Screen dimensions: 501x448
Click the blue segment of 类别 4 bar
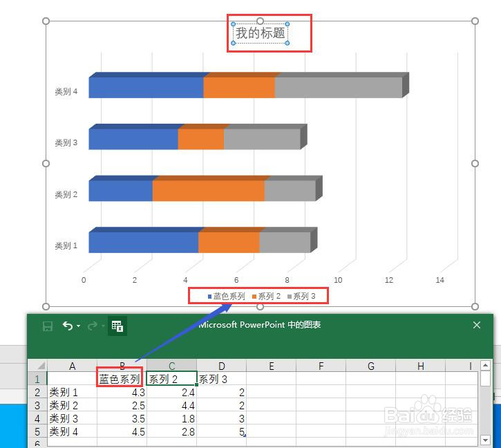[x=146, y=87]
